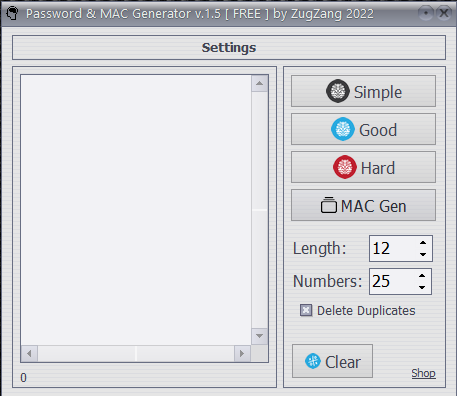
Task: Click the Length: label
Action: click(319, 249)
